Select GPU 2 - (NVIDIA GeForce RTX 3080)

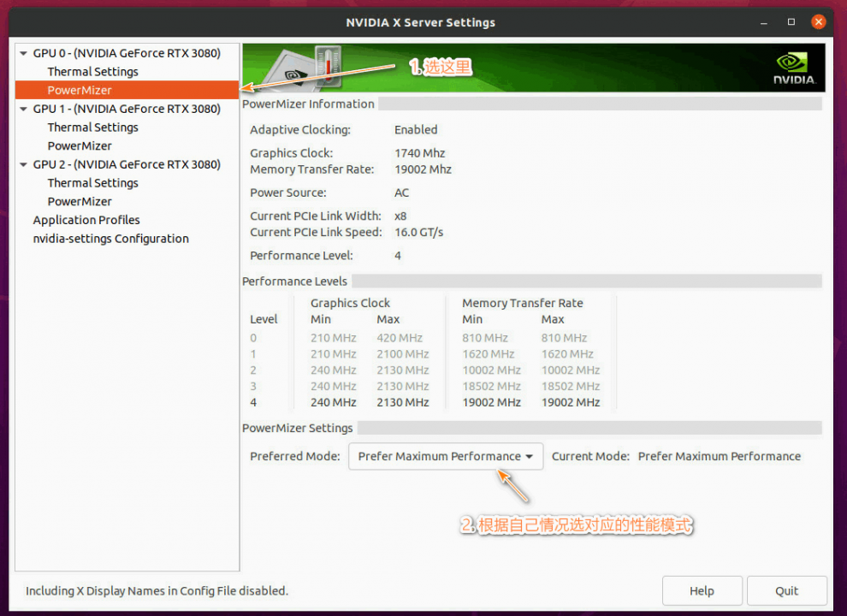coord(127,165)
